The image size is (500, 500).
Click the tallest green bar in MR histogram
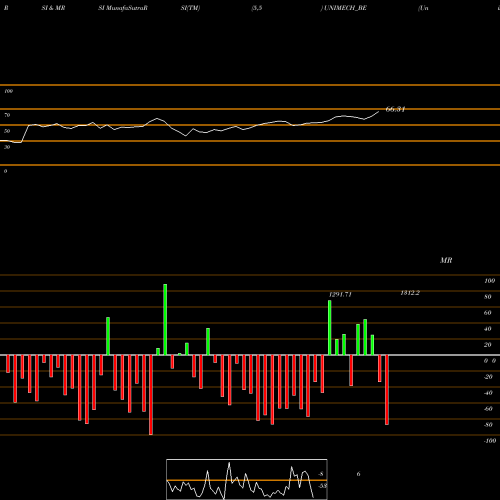coord(165,320)
